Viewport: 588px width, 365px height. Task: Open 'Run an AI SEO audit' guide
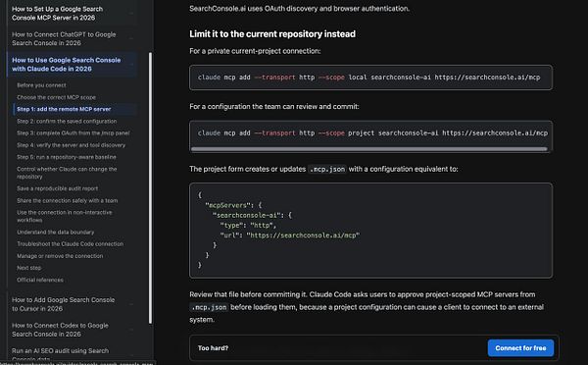point(61,353)
